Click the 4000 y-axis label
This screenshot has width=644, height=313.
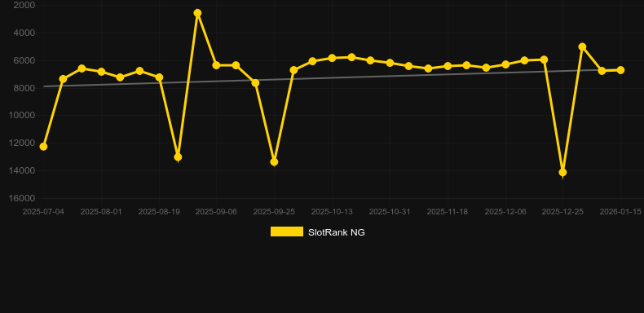24,33
